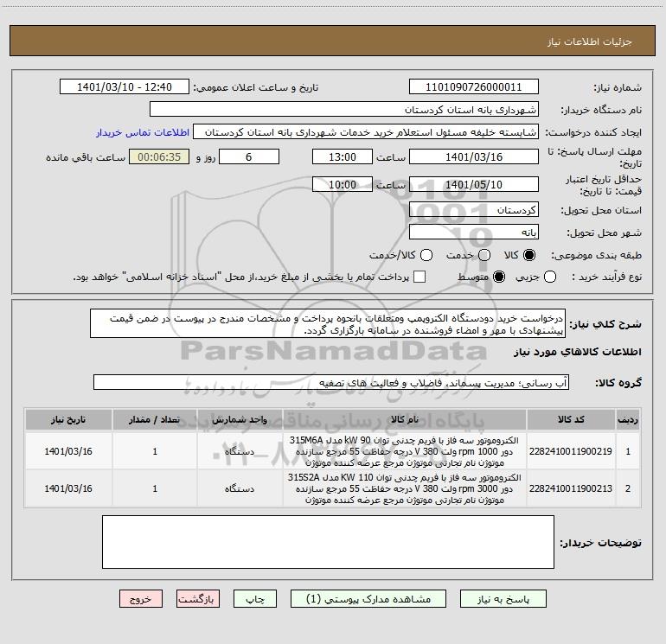The width and height of the screenshot is (666, 644).
Task: Open مشاهده مدارک پیوستی (1) button
Action: pyautogui.click(x=368, y=599)
